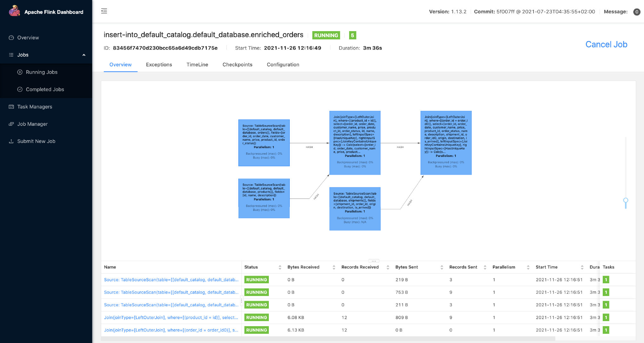Viewport: 644px width, 343px height.
Task: Open the Task Managers page
Action: tap(35, 107)
